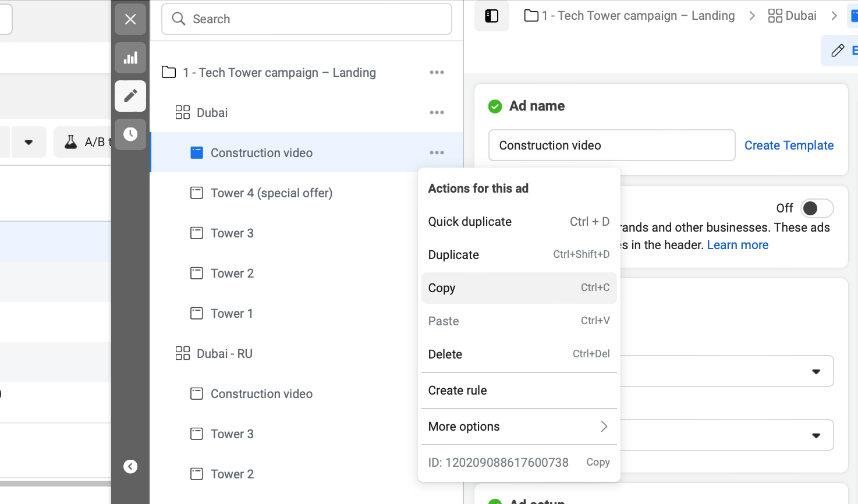858x504 pixels.
Task: Close the editing side panel
Action: pyautogui.click(x=130, y=19)
